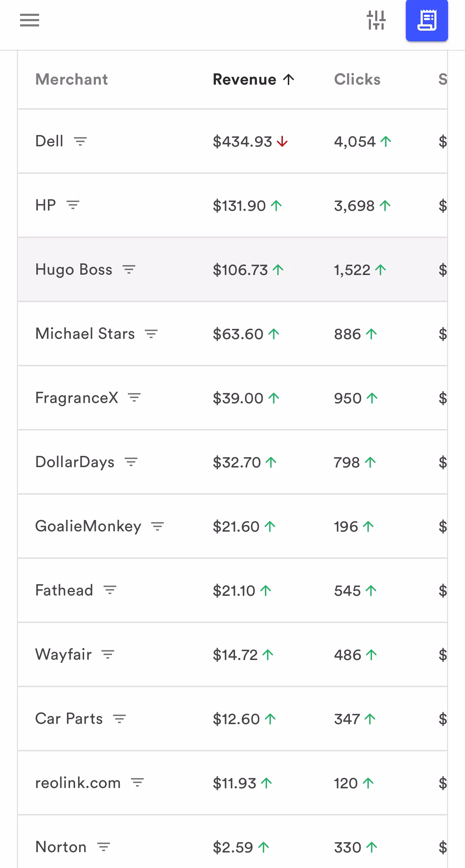The image size is (465, 868).
Task: Open the filter icon beside Hugo Boss
Action: tap(129, 269)
